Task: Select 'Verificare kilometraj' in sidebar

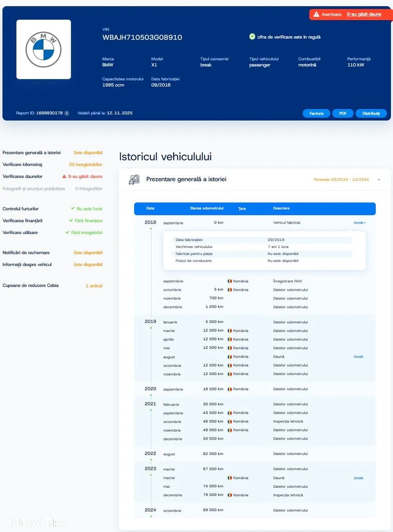Action: click(x=22, y=164)
